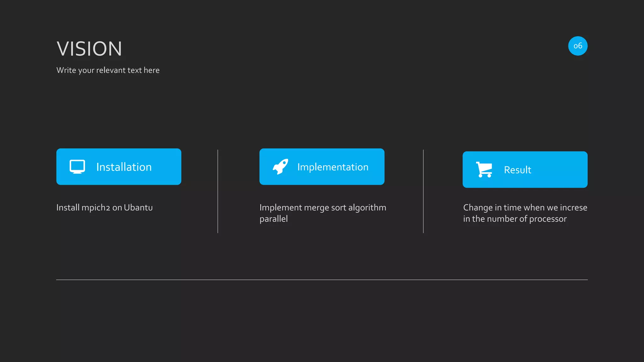644x362 pixels.
Task: Select the Result button
Action: 525,170
